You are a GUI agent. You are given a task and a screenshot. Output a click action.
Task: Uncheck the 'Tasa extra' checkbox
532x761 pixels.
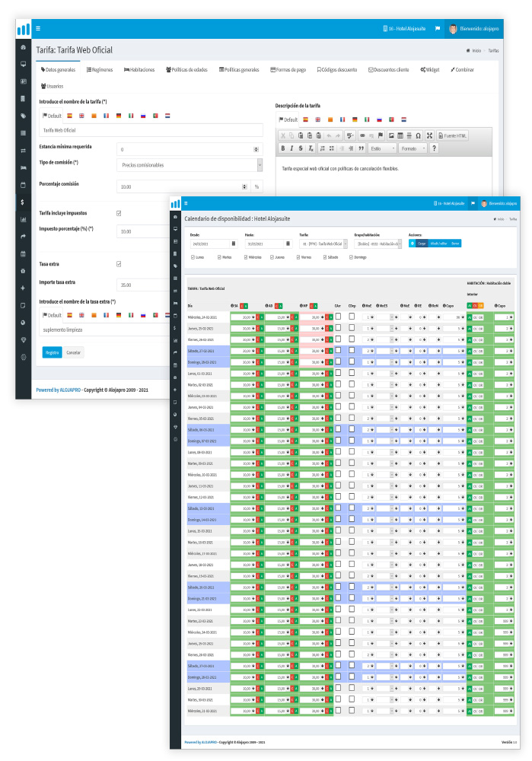pos(119,264)
